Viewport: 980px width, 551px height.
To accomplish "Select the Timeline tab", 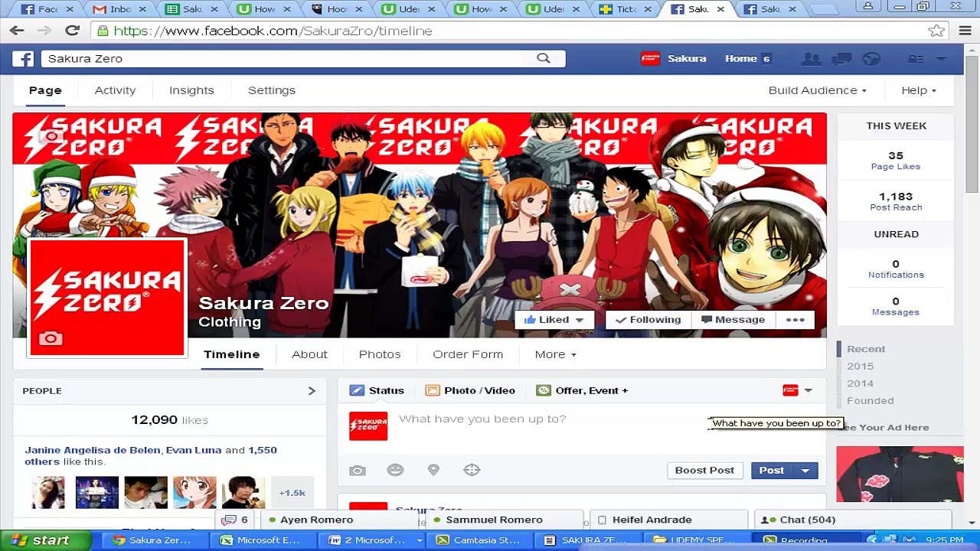I will 232,354.
